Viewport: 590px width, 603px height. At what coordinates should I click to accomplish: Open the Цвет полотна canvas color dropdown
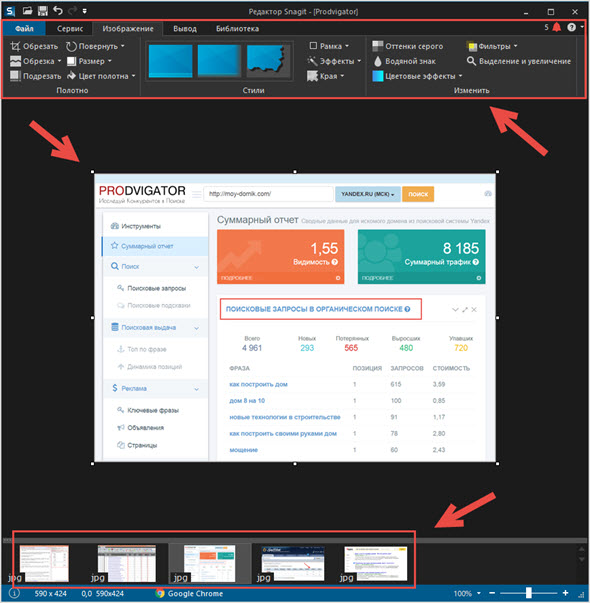(101, 76)
